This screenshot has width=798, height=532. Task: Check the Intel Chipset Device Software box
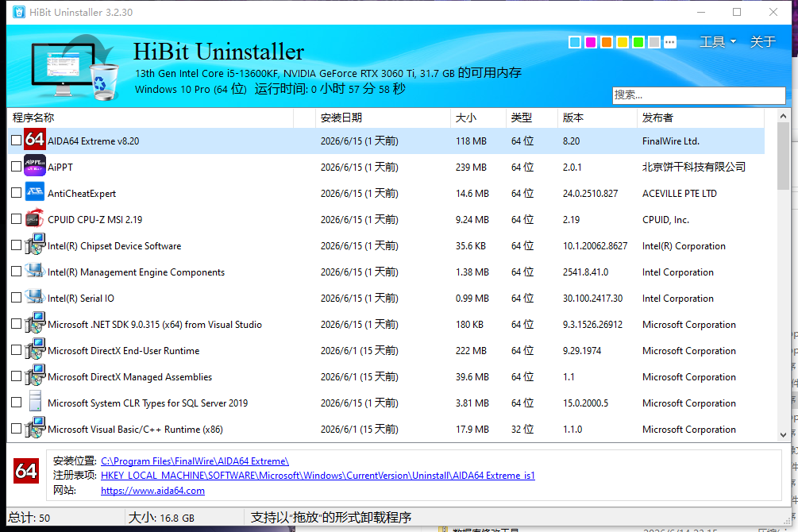click(x=17, y=245)
